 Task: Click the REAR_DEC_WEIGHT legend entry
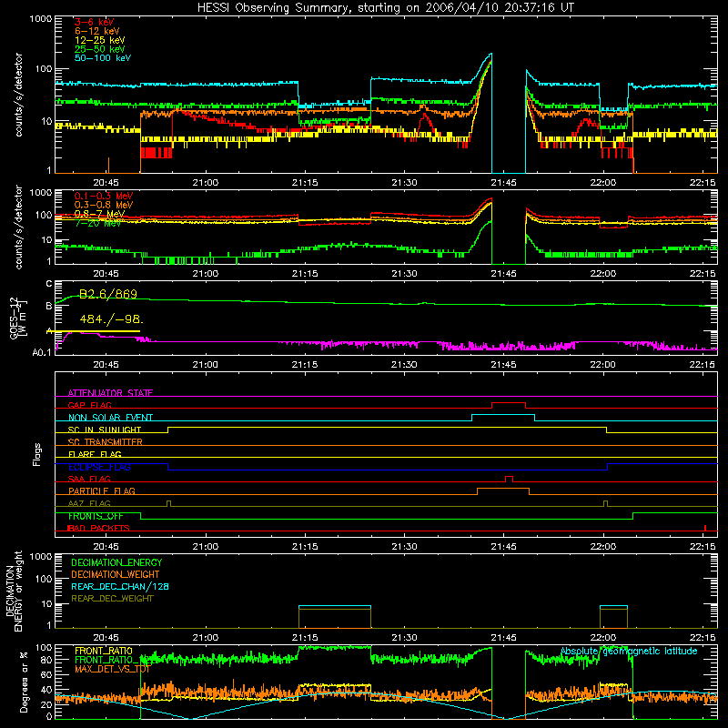pos(112,599)
